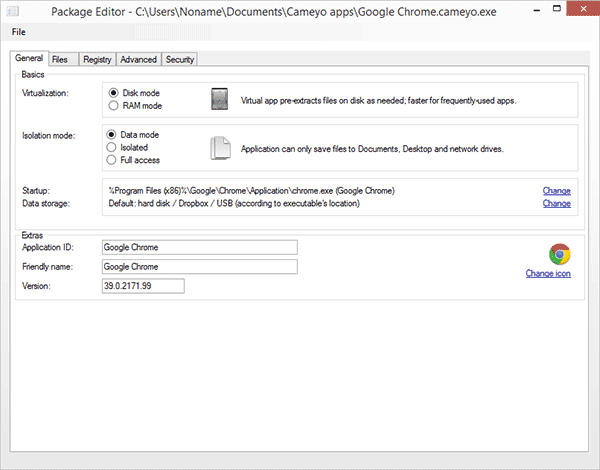
Task: Focus the Application ID field
Action: tap(200, 247)
